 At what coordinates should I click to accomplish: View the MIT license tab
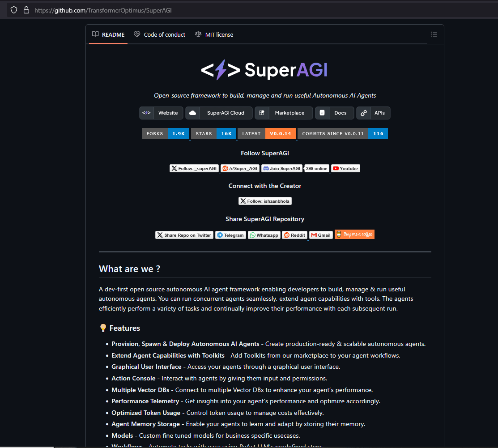pos(214,34)
